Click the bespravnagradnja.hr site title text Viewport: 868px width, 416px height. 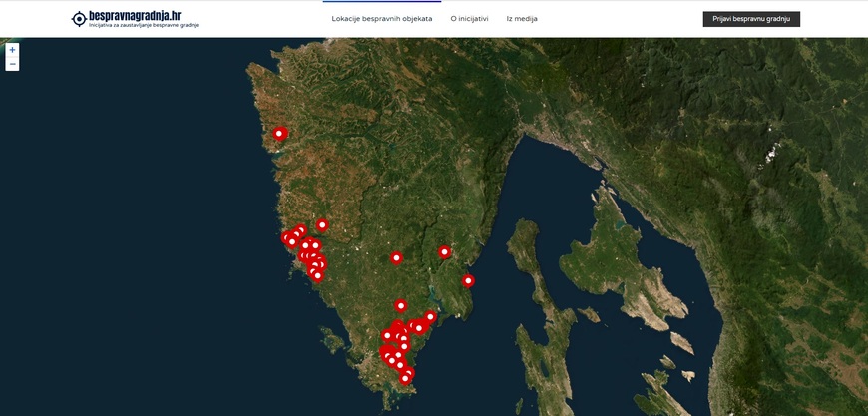click(135, 15)
